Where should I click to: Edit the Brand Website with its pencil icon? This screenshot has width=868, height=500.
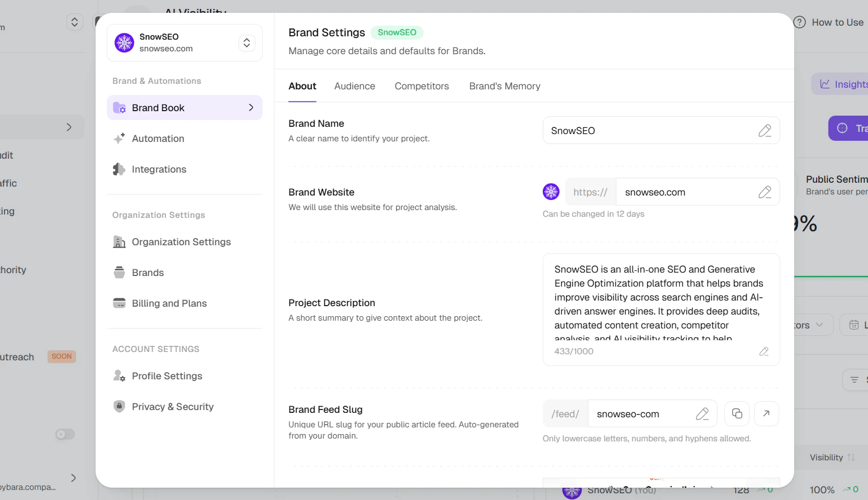765,192
